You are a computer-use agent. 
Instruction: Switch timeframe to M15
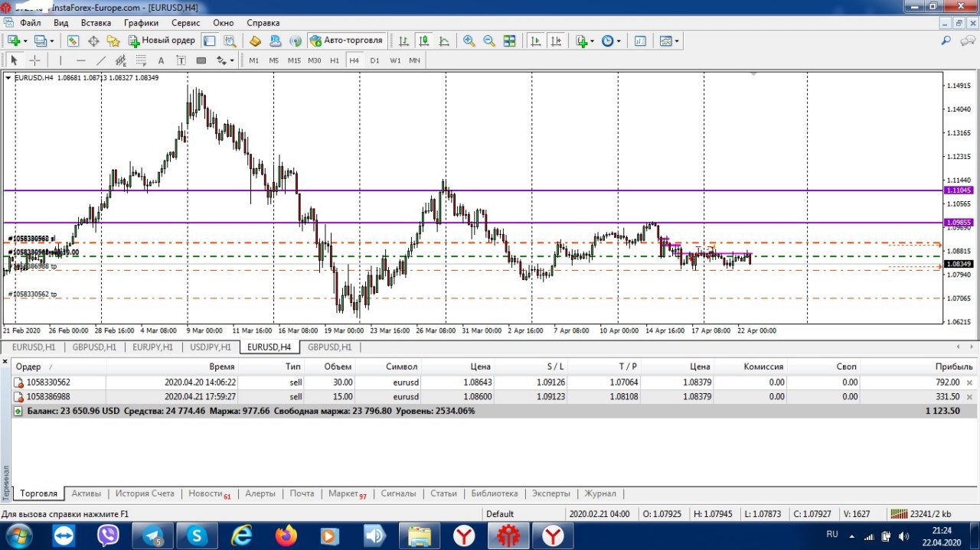[294, 60]
